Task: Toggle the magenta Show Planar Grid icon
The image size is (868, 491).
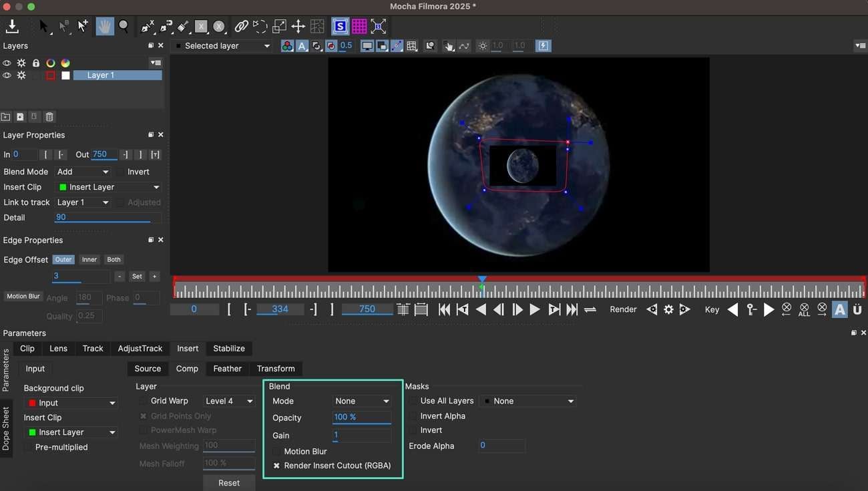Action: point(359,27)
